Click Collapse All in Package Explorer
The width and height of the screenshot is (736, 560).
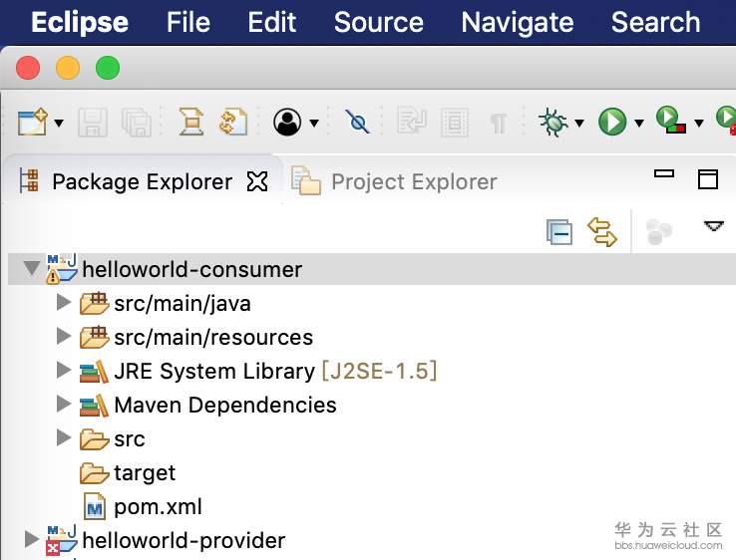tap(559, 232)
